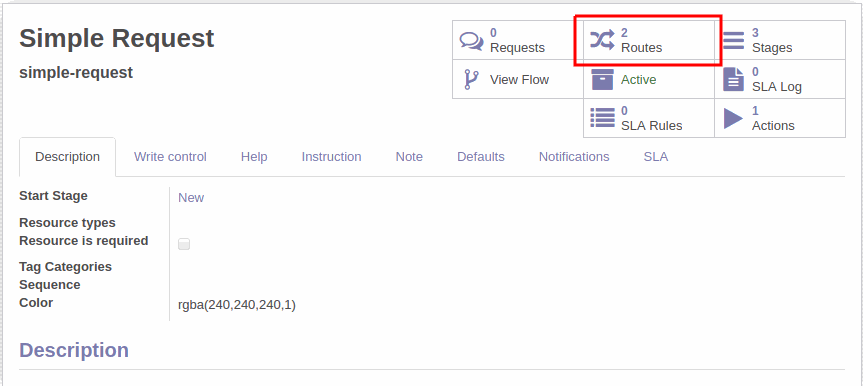This screenshot has width=863, height=386.
Task: Open the Help tab
Action: [254, 157]
